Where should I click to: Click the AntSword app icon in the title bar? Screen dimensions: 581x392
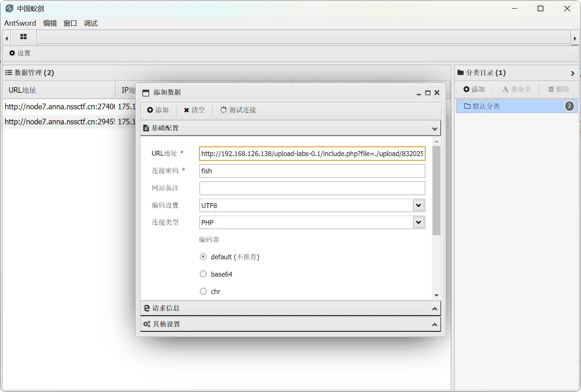[9, 8]
